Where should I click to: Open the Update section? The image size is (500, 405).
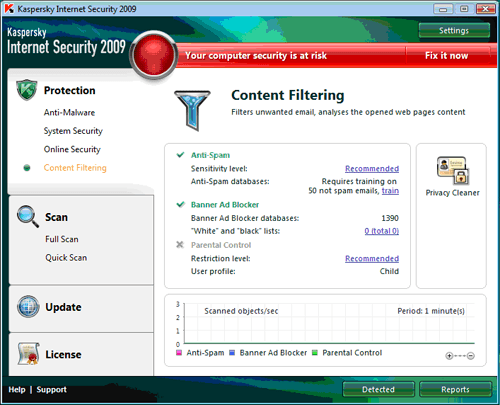(63, 307)
